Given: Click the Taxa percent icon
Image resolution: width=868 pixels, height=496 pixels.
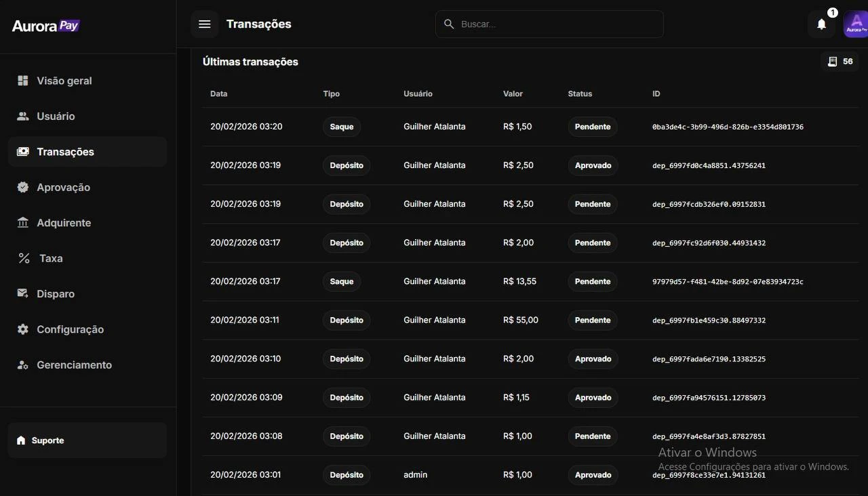Looking at the screenshot, I should [24, 258].
